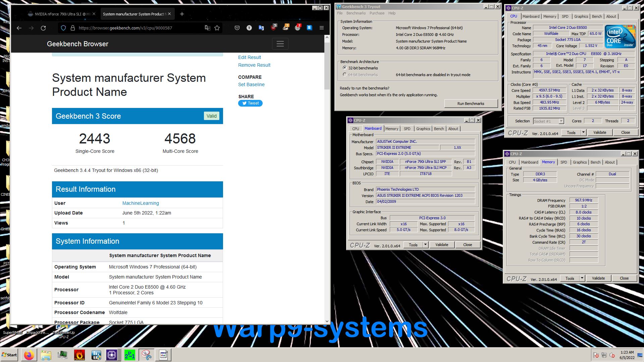This screenshot has height=362, width=644.
Task: Click the Tweet share button
Action: pyautogui.click(x=250, y=103)
